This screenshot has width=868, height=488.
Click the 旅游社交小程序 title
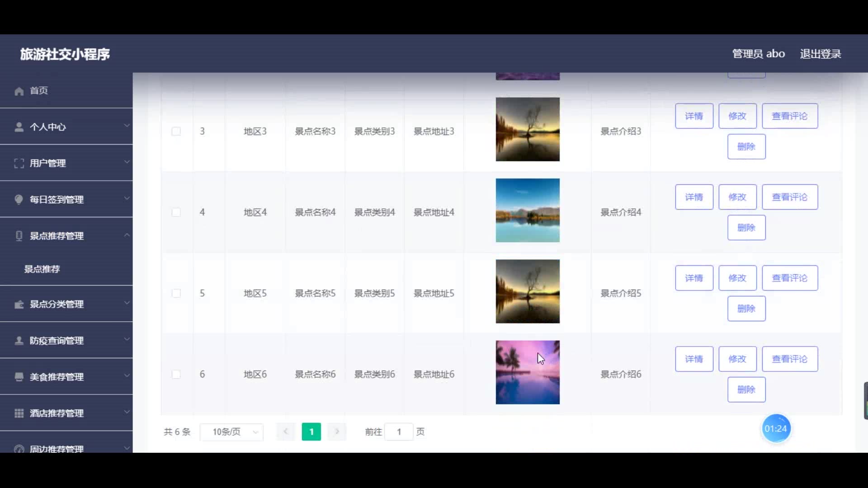65,54
